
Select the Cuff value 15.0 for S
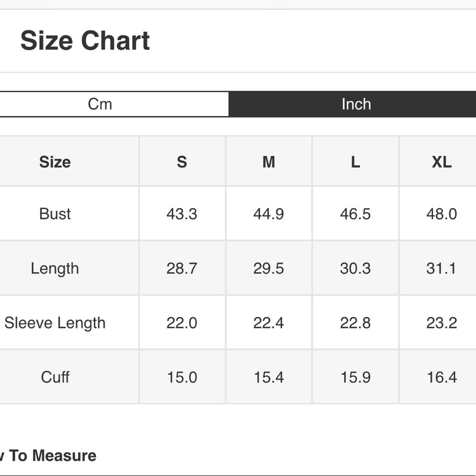(182, 377)
